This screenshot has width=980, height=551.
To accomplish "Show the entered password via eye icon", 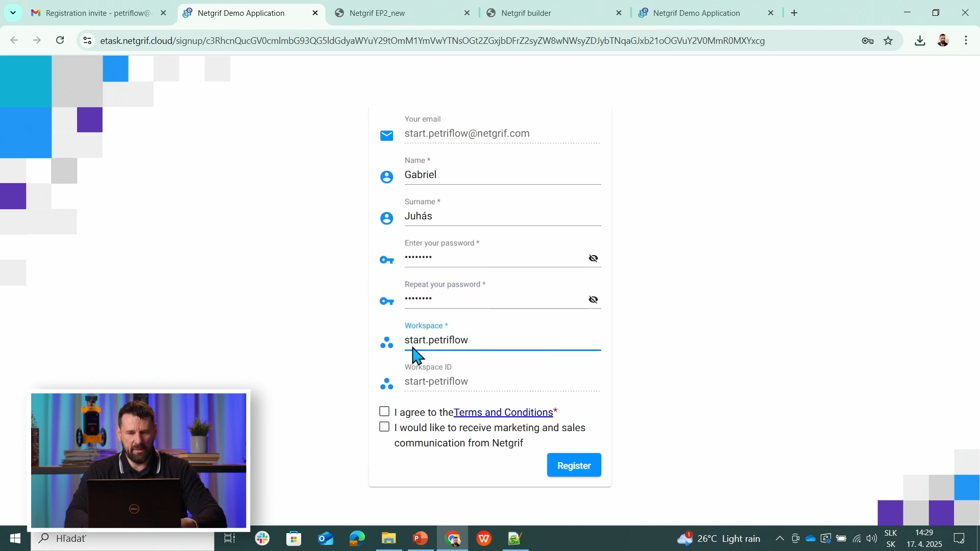I will pos(593,258).
